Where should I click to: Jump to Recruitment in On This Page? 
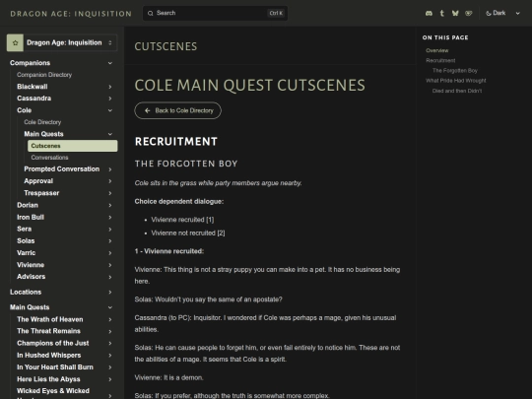[x=440, y=60]
